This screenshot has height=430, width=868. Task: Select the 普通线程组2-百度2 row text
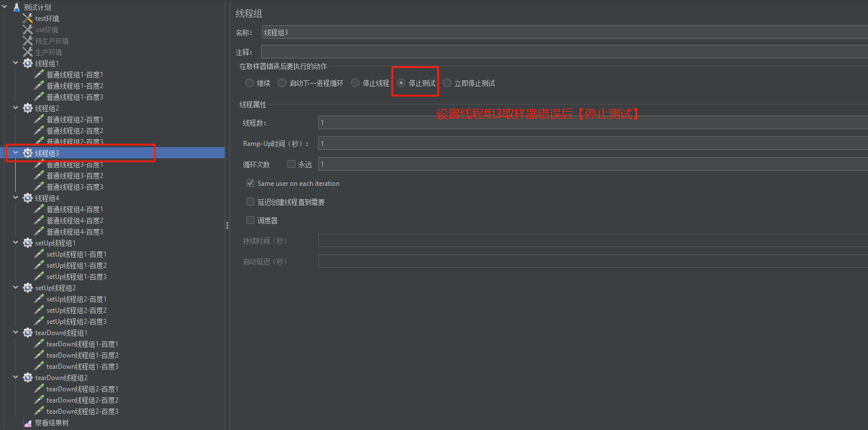point(75,131)
